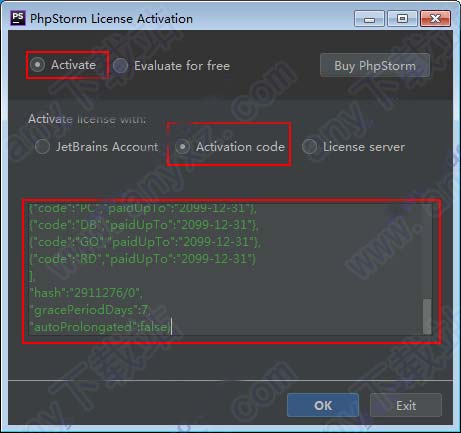Click the gracePeriodDays line in code
The image size is (461, 433).
(x=89, y=310)
